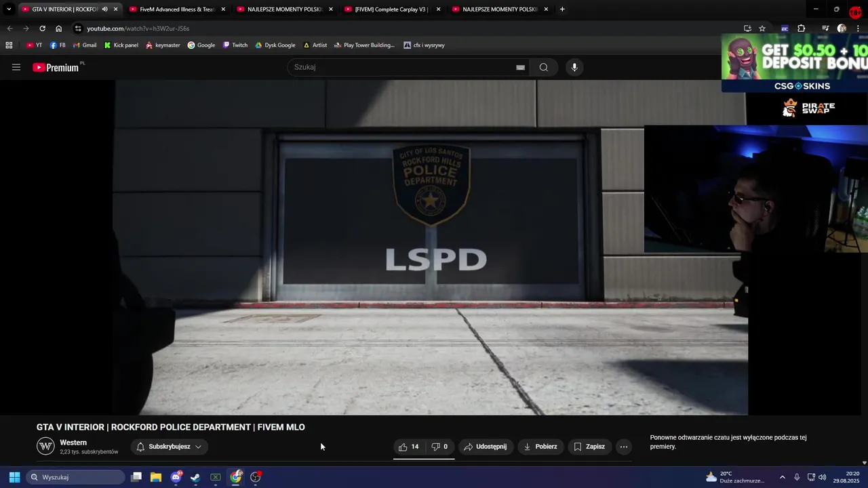Viewport: 868px width, 488px height.
Task: Go back to previous page
Action: tap(9, 28)
